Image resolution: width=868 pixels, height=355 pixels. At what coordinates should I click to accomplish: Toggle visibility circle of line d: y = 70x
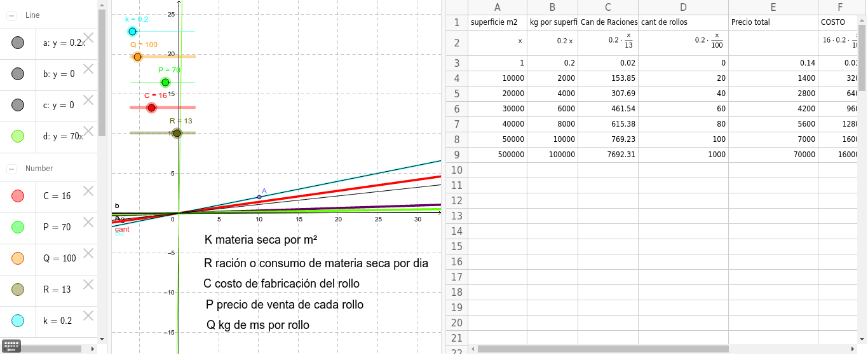pyautogui.click(x=18, y=136)
